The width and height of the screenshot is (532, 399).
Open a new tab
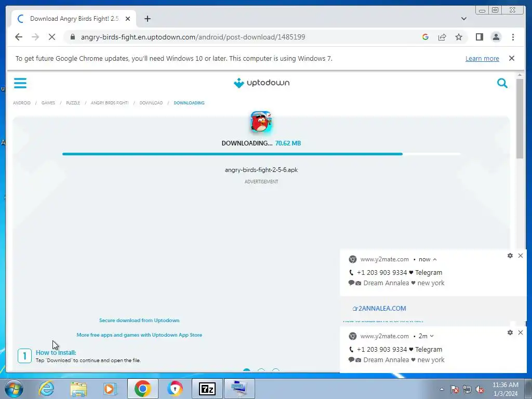click(x=147, y=19)
